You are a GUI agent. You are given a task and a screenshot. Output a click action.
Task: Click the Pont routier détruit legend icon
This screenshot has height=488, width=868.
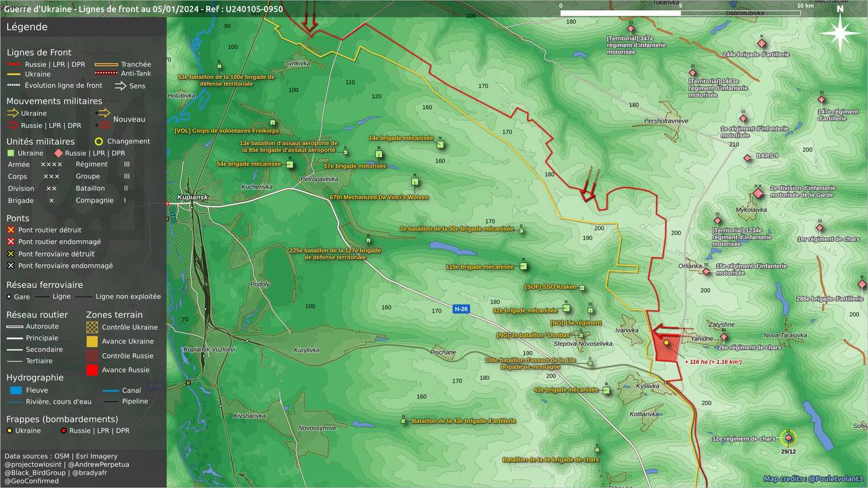11,230
